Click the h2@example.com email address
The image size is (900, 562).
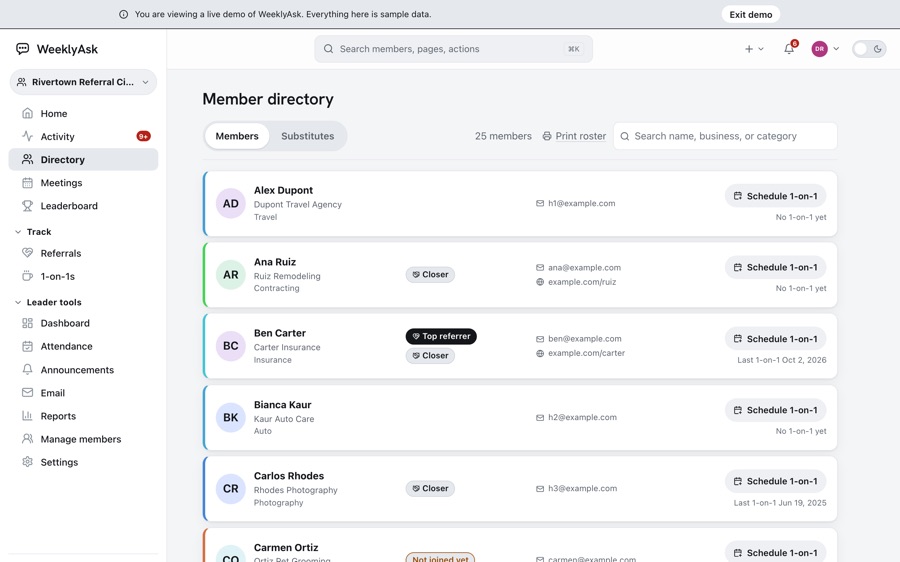582,417
